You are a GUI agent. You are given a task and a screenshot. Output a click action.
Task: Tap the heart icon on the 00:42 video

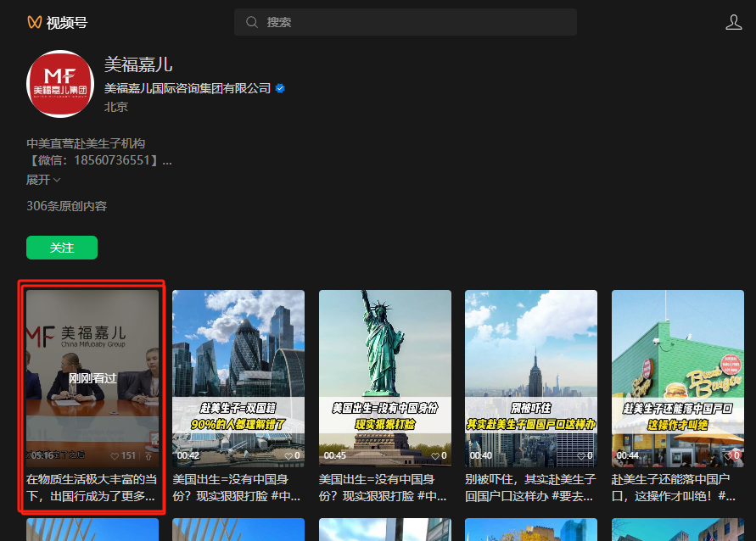(x=288, y=455)
